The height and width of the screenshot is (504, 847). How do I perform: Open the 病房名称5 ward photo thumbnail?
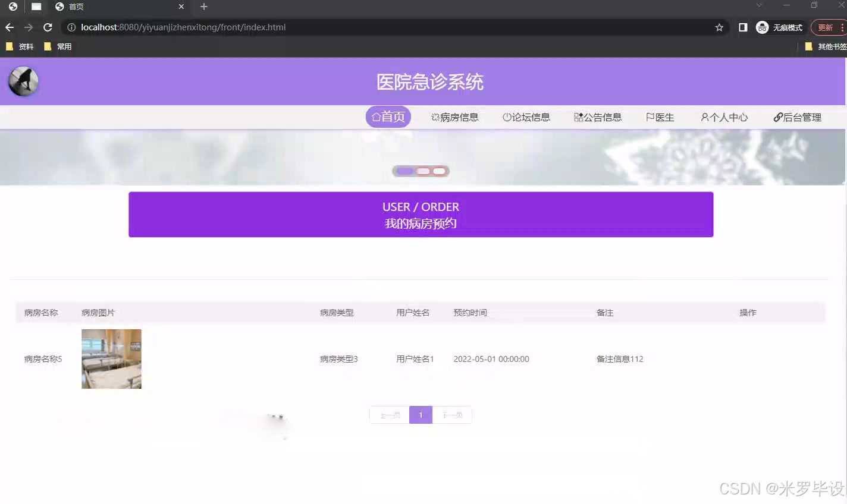pos(111,359)
